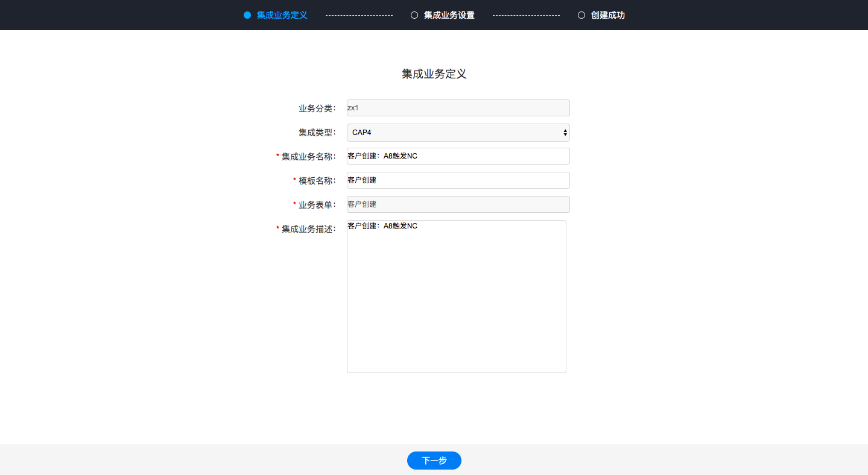This screenshot has height=475, width=868.
Task: Focus the 集成业务名称 input field
Action: coord(458,156)
